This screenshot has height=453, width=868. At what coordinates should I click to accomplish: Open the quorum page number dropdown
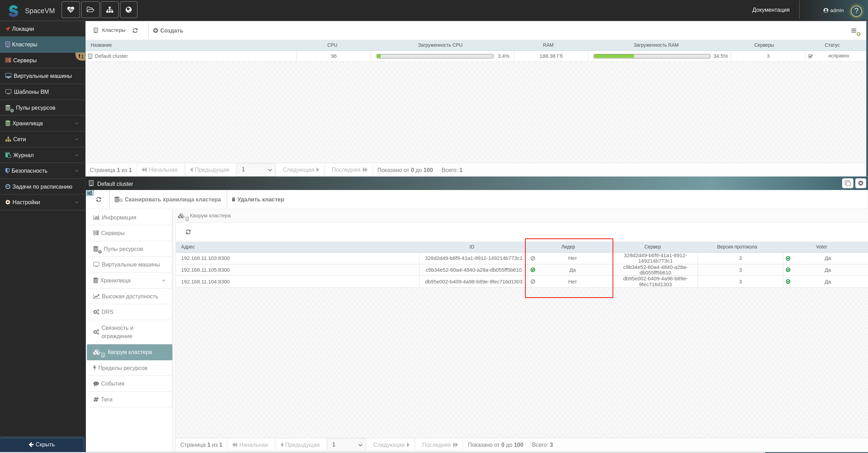coord(346,445)
